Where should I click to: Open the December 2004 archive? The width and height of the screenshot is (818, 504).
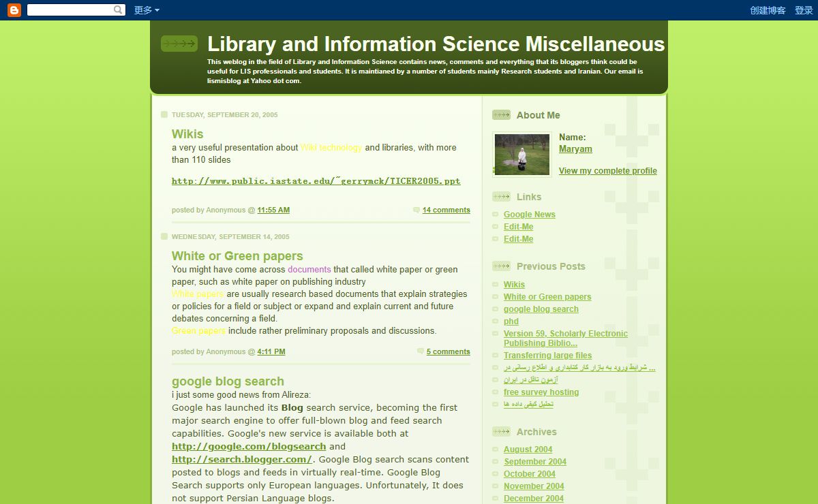534,499
